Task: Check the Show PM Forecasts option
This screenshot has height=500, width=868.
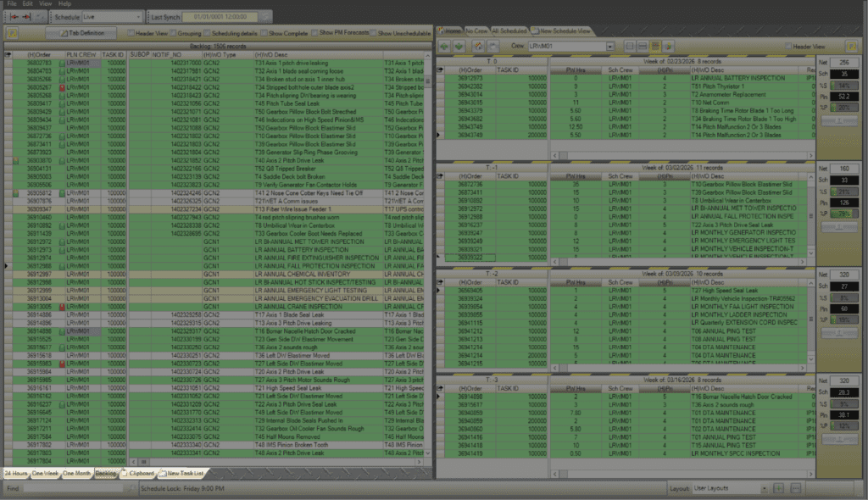Action: click(315, 32)
